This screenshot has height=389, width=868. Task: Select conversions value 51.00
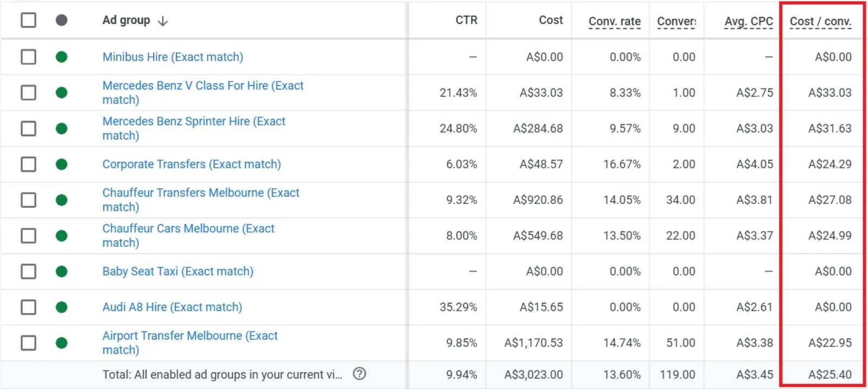(681, 343)
